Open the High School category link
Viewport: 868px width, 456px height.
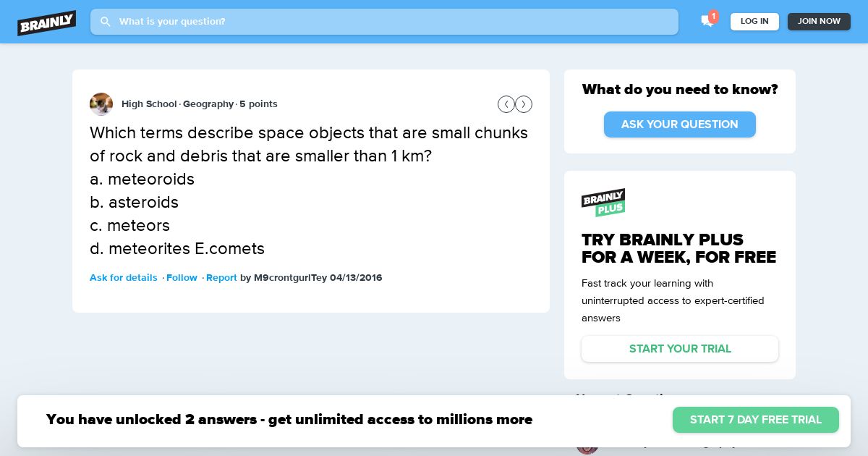149,104
